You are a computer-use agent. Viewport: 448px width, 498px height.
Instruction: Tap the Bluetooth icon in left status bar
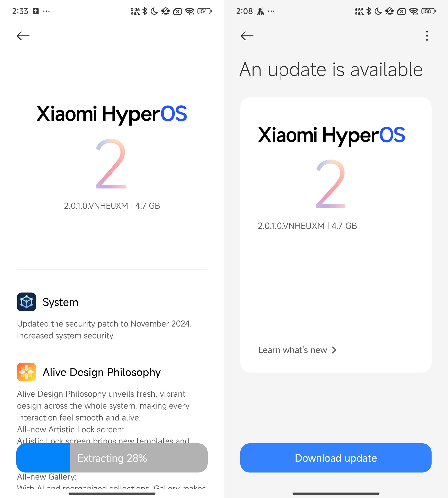pos(145,11)
